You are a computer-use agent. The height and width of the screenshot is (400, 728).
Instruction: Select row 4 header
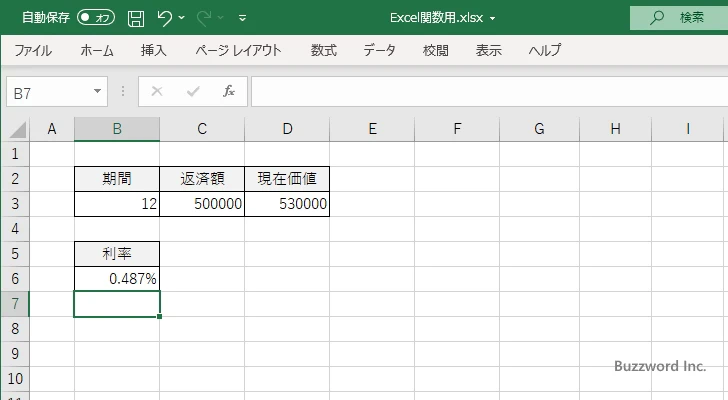[x=15, y=229]
